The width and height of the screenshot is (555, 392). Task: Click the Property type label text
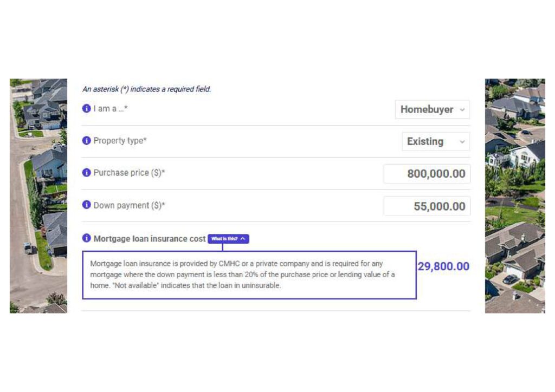[120, 140]
